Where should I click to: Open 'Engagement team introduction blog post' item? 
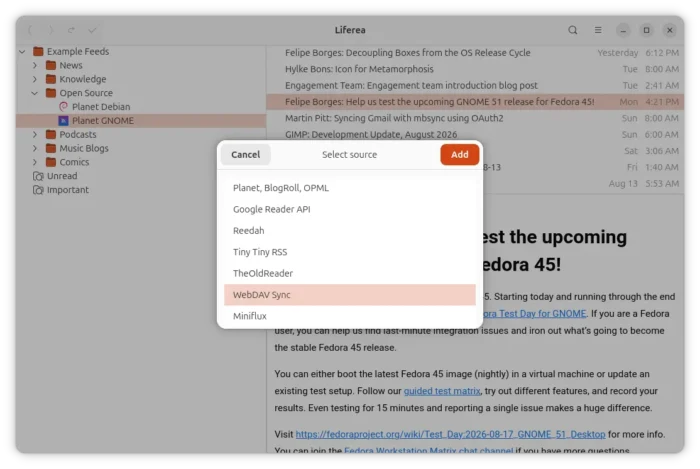pos(475,85)
